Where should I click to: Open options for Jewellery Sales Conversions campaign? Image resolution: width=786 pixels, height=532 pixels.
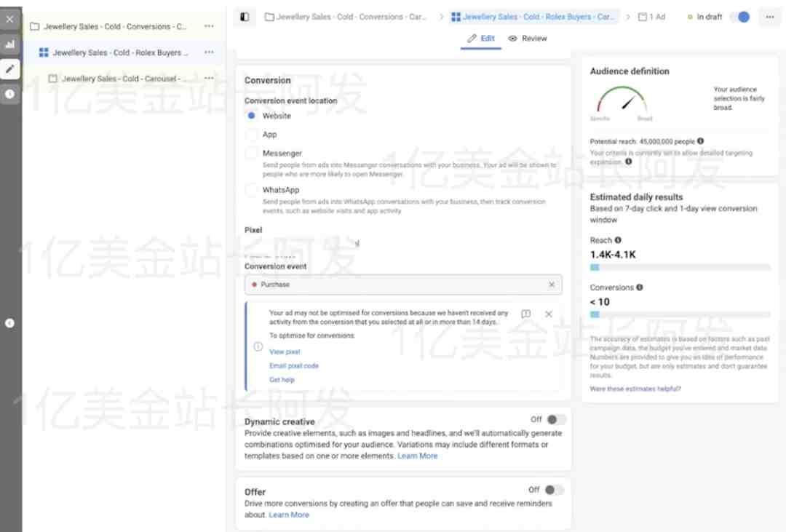(x=209, y=26)
